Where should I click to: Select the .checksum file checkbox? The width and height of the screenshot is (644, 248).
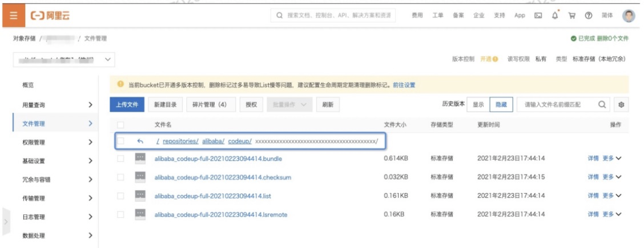tap(120, 177)
